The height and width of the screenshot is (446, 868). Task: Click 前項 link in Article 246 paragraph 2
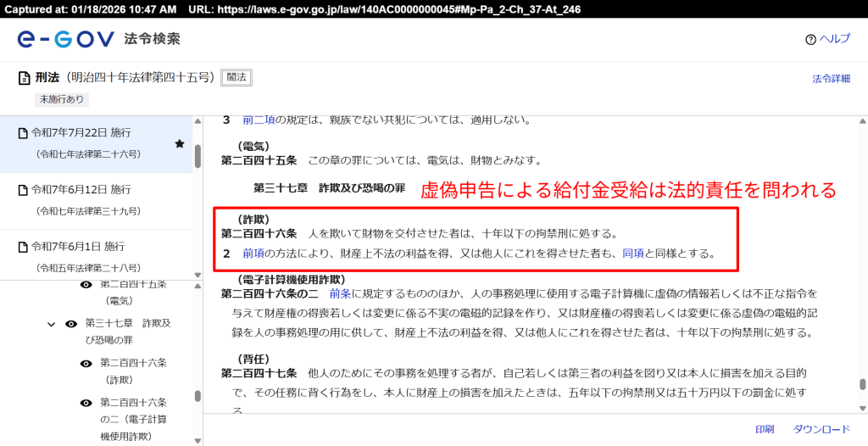[x=253, y=254]
